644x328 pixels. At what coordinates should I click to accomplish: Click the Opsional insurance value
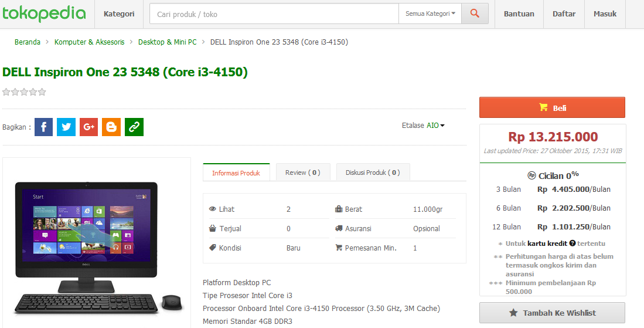coord(427,228)
